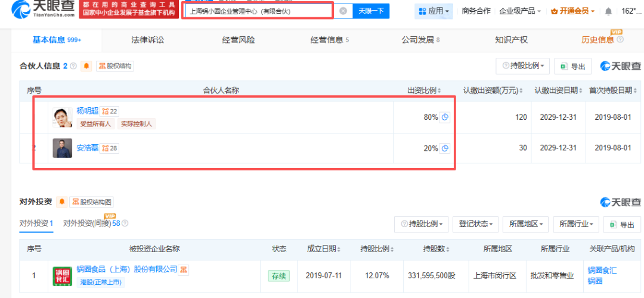This screenshot has width=644, height=298.
Task: Open the 162* user account menu
Action: 632,11
